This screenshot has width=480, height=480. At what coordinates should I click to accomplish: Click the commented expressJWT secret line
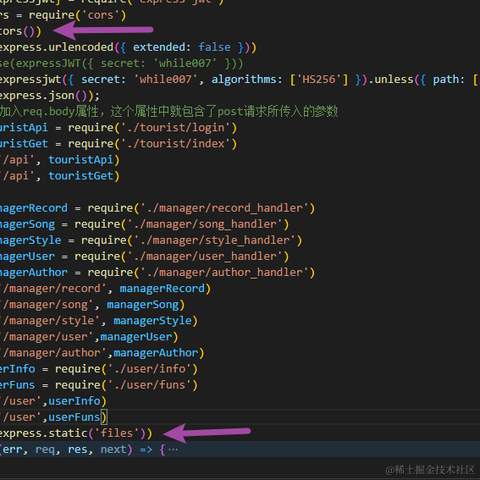[122, 63]
